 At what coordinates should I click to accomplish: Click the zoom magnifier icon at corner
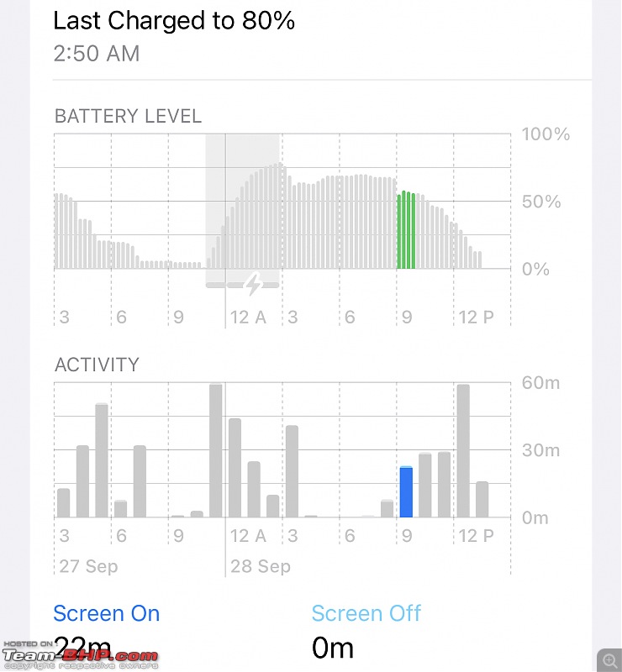coord(609,660)
